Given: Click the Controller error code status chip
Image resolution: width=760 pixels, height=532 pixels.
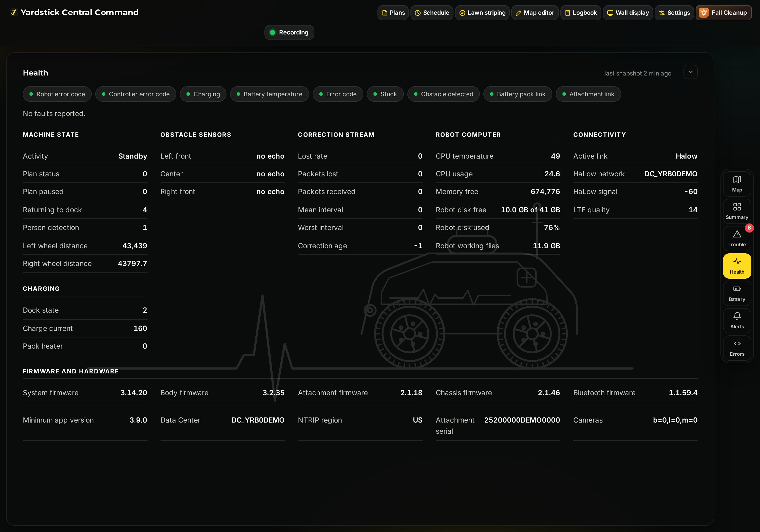Looking at the screenshot, I should click(135, 94).
